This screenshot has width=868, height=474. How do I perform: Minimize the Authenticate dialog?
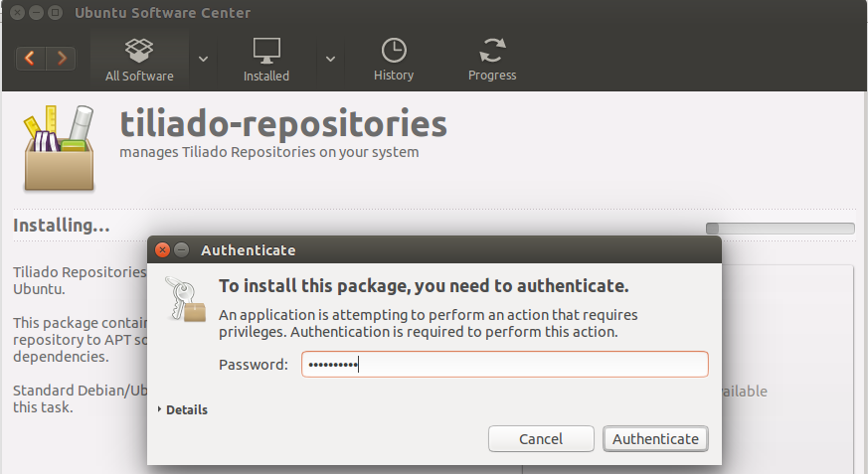point(182,250)
